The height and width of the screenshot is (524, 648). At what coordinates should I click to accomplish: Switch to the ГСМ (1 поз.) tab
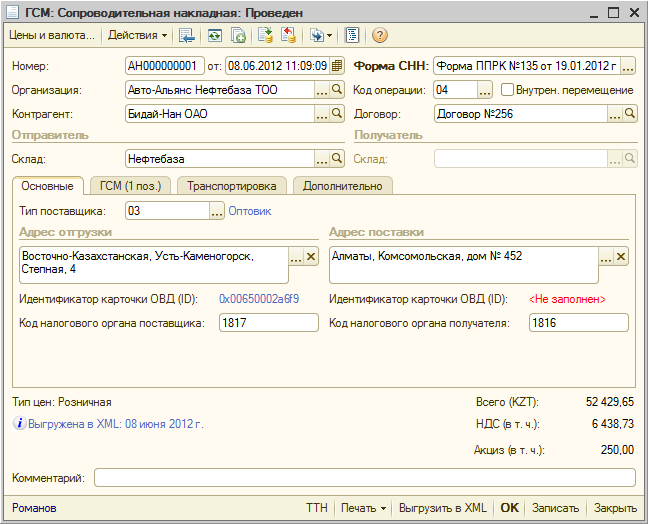[x=131, y=186]
